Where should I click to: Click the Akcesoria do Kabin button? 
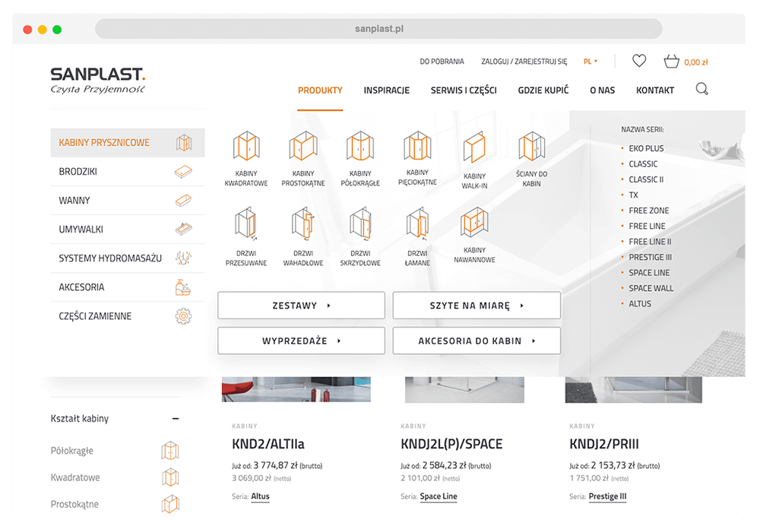(477, 340)
